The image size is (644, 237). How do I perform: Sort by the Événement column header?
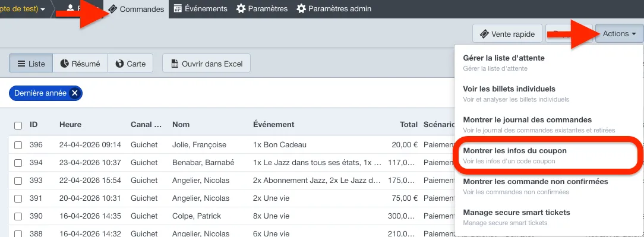click(273, 125)
